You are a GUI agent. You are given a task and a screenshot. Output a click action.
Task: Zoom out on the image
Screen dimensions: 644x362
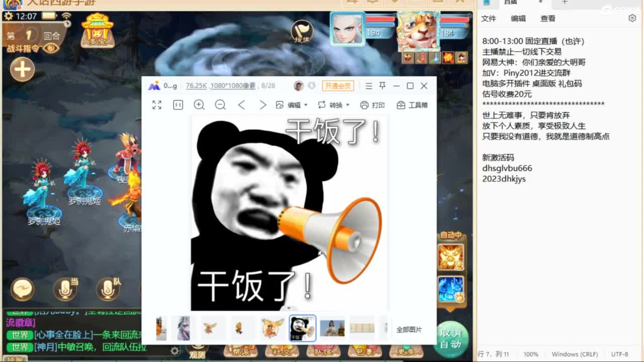(220, 105)
